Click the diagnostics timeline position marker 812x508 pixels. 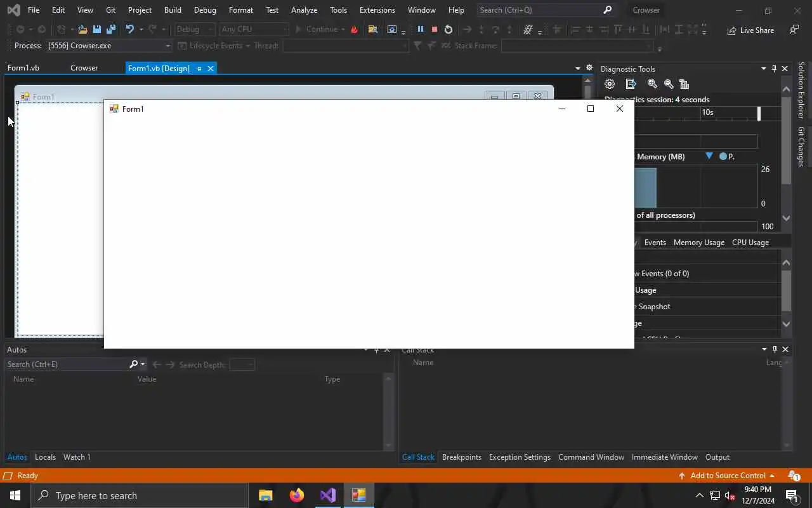click(759, 113)
